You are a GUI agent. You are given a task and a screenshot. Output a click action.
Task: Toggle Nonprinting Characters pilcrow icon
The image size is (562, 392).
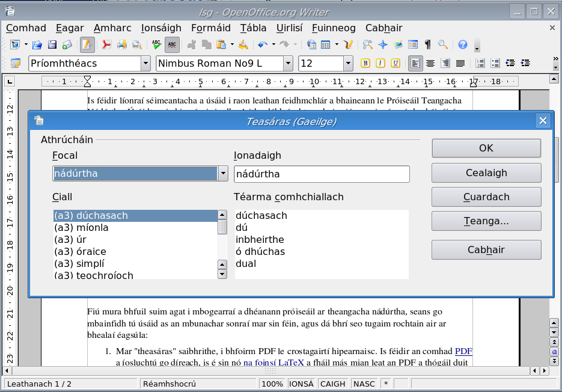[x=427, y=45]
